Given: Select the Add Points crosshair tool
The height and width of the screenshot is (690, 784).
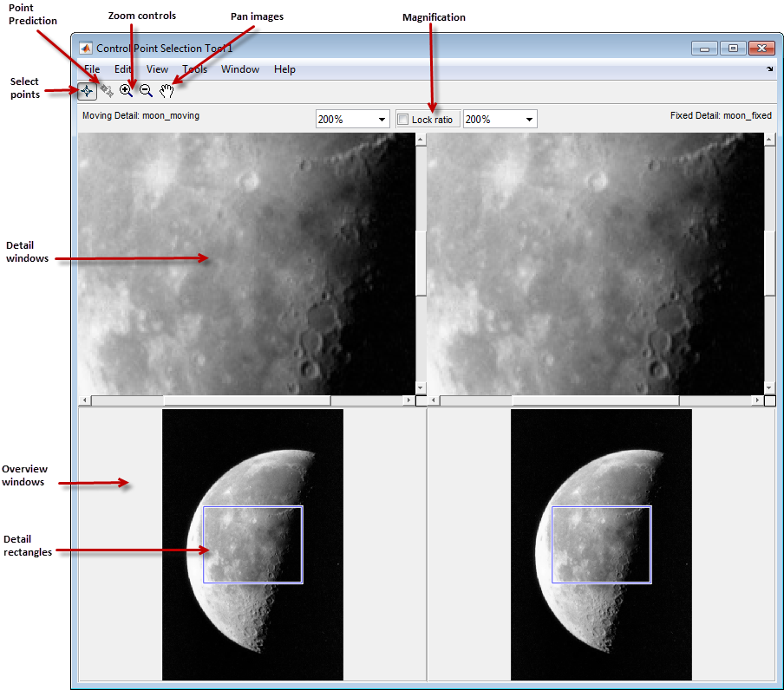Looking at the screenshot, I should click(x=87, y=90).
